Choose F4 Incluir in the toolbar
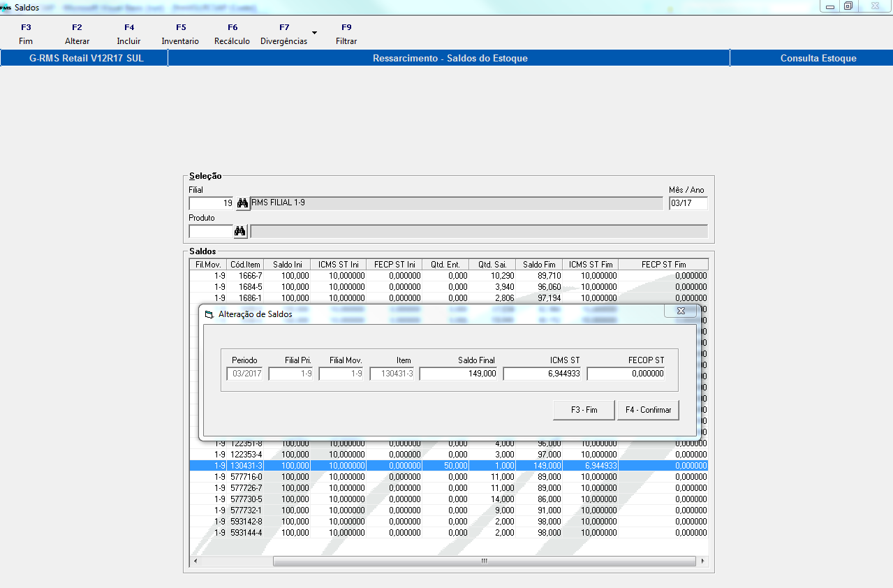This screenshot has height=588, width=893. click(x=128, y=34)
